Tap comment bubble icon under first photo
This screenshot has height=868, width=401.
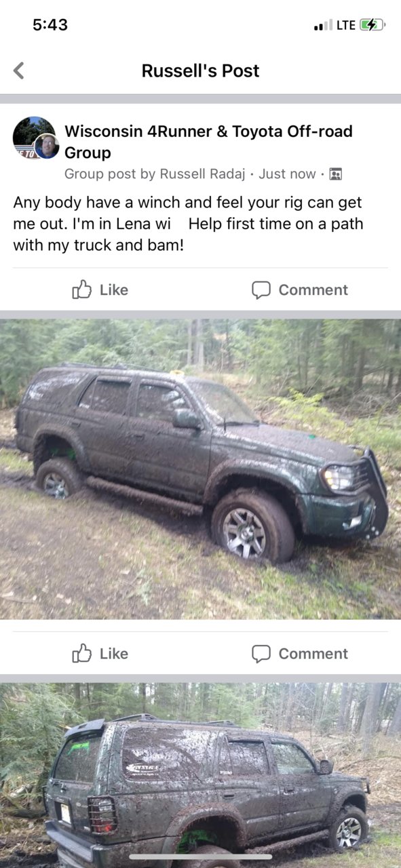point(261,654)
